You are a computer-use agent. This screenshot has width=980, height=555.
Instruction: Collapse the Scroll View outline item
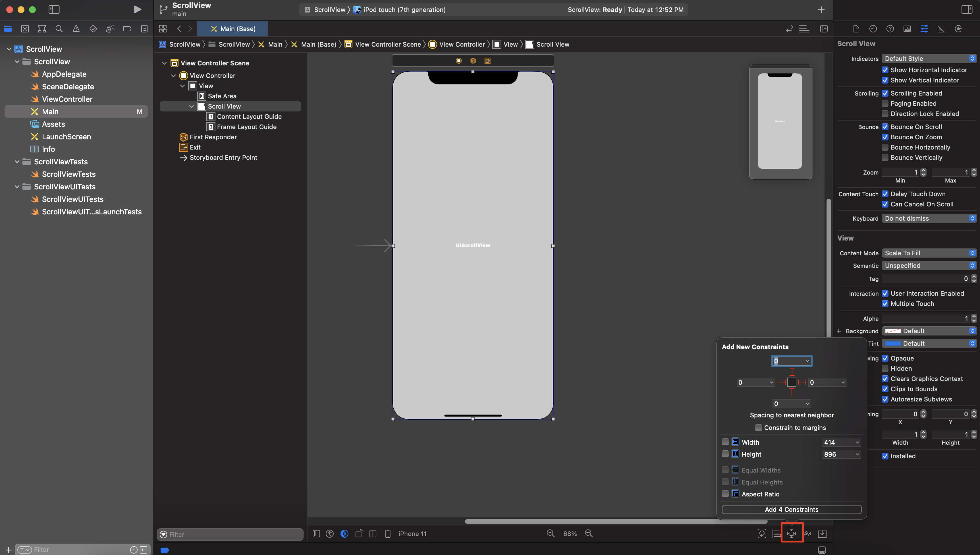192,106
